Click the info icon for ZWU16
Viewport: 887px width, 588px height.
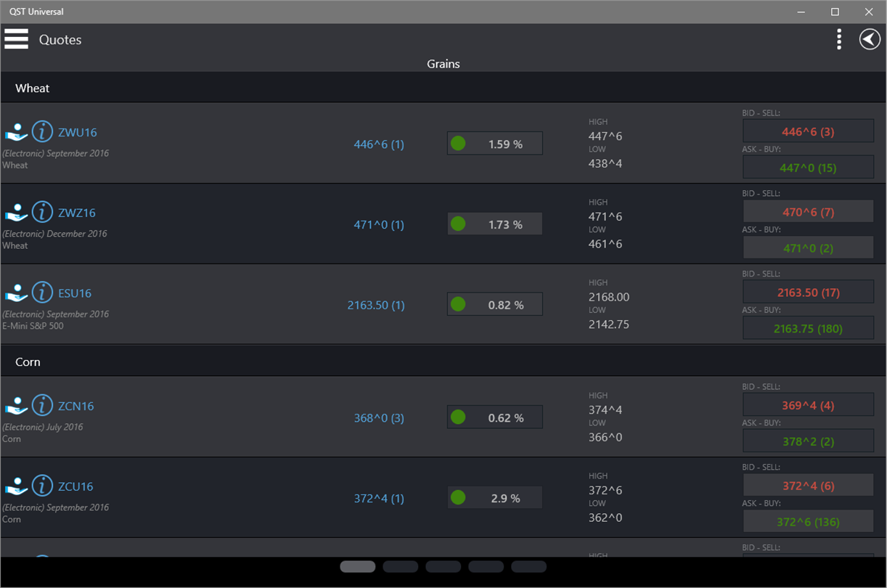pos(43,131)
